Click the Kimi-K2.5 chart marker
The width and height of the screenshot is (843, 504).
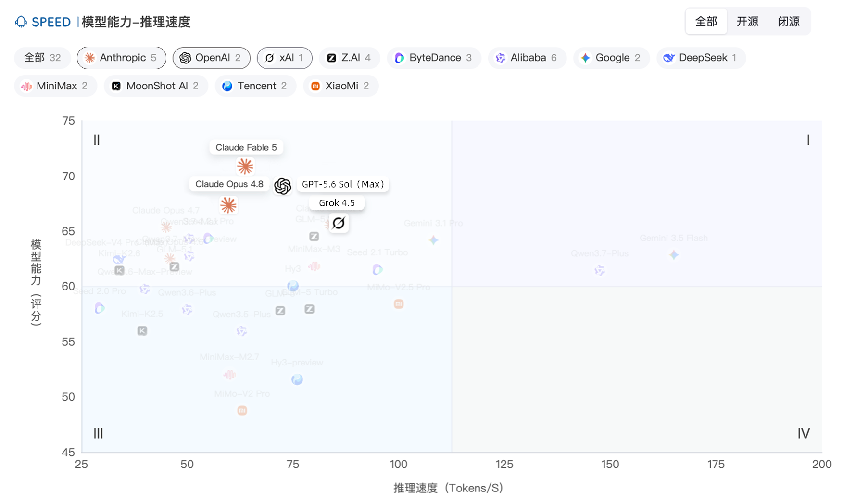(142, 331)
